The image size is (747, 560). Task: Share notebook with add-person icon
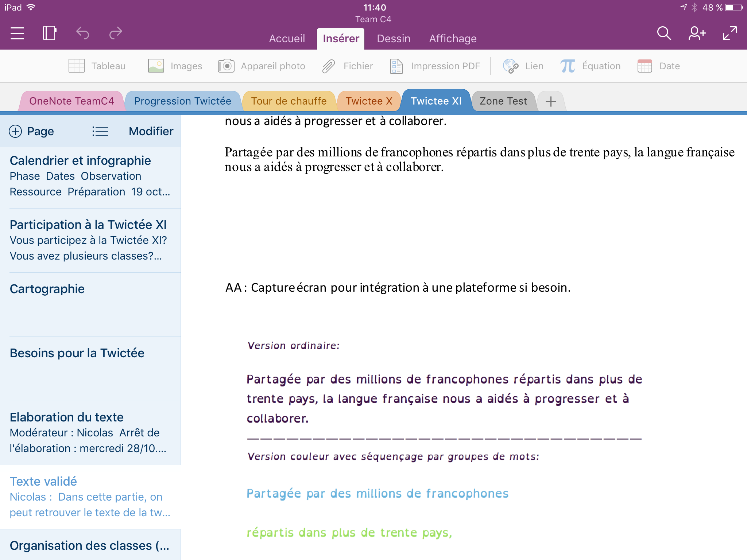pyautogui.click(x=697, y=33)
